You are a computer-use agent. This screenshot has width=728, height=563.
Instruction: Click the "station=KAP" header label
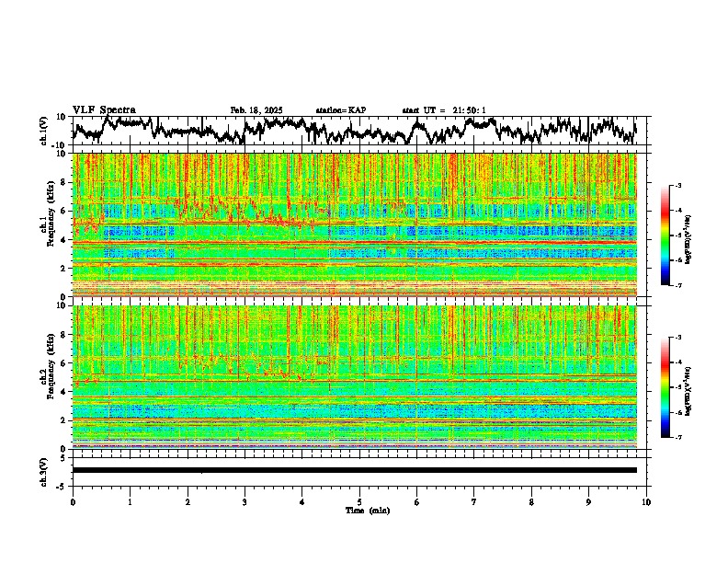[x=341, y=110]
